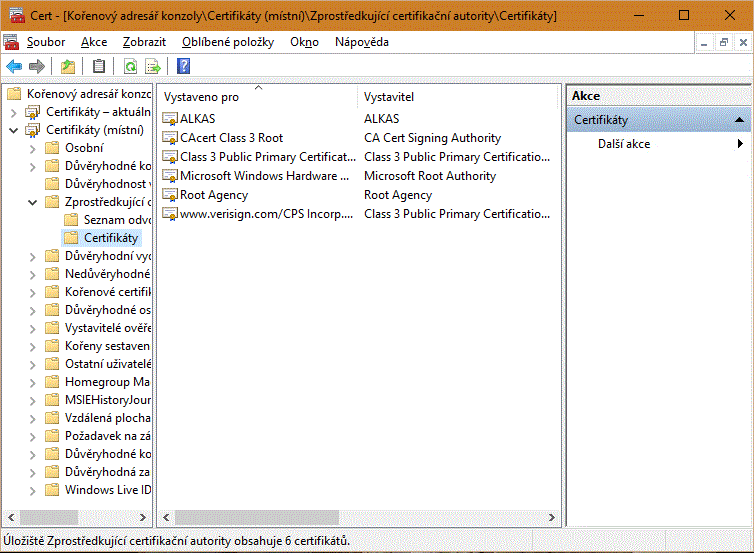Select the Windows Live ID folder
754x553 pixels.
click(107, 490)
